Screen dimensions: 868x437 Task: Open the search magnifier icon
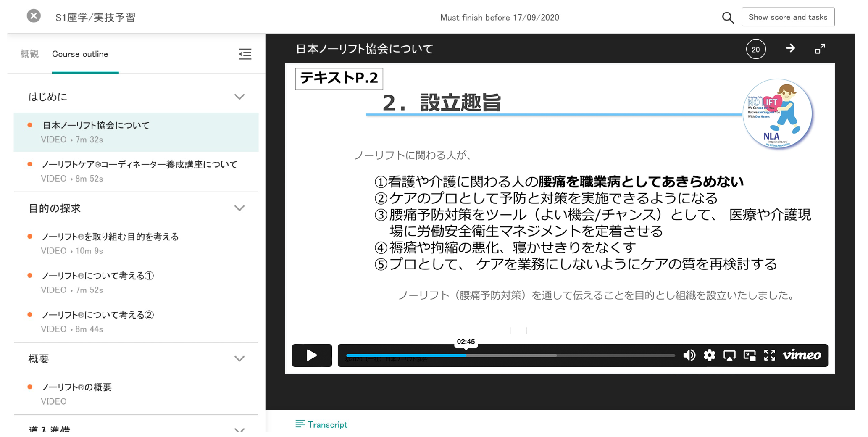click(728, 18)
